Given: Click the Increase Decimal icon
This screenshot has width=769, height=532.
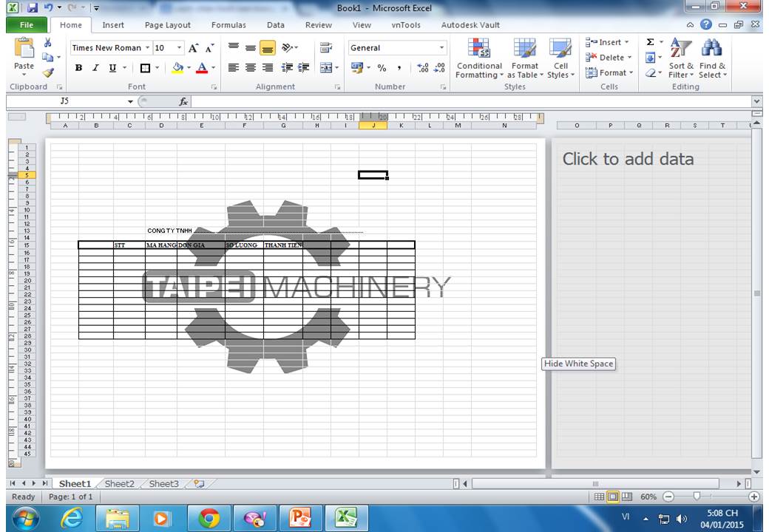Looking at the screenshot, I should [423, 68].
